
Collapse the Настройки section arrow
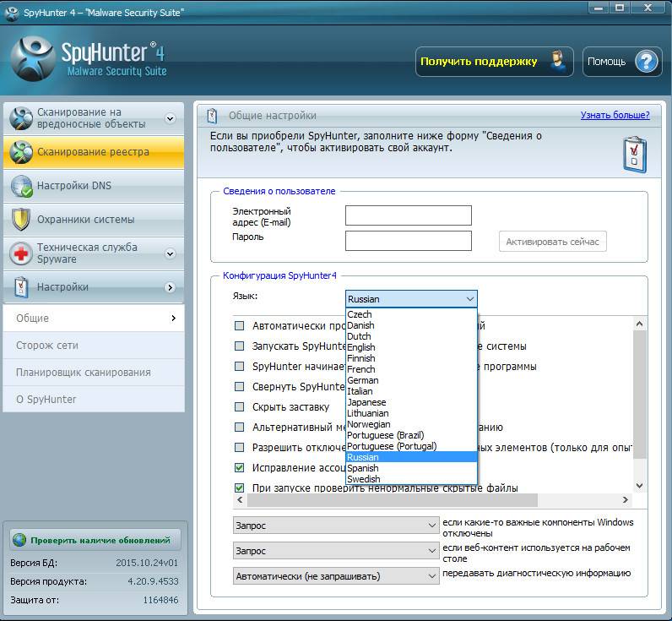171,287
